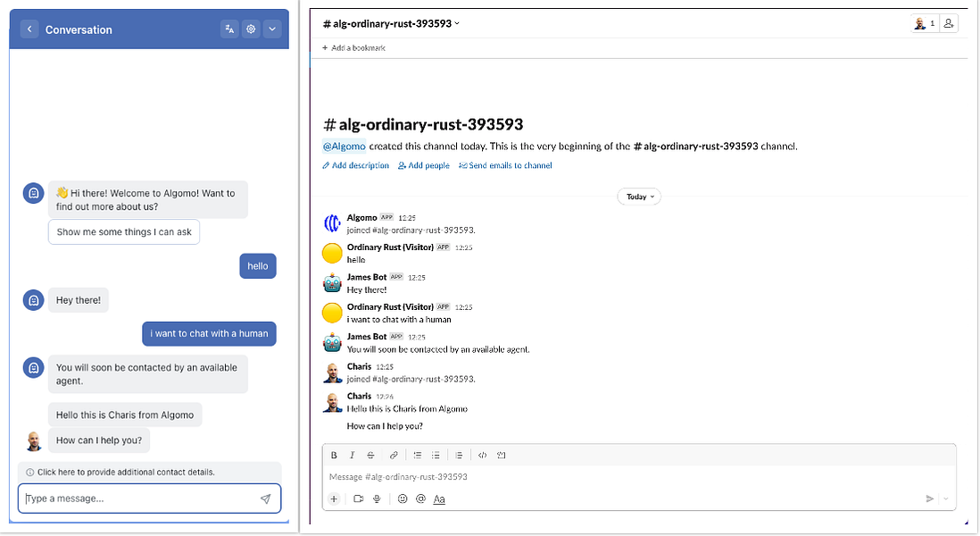Click the 'Add people' link
The image size is (980, 536).
click(424, 166)
